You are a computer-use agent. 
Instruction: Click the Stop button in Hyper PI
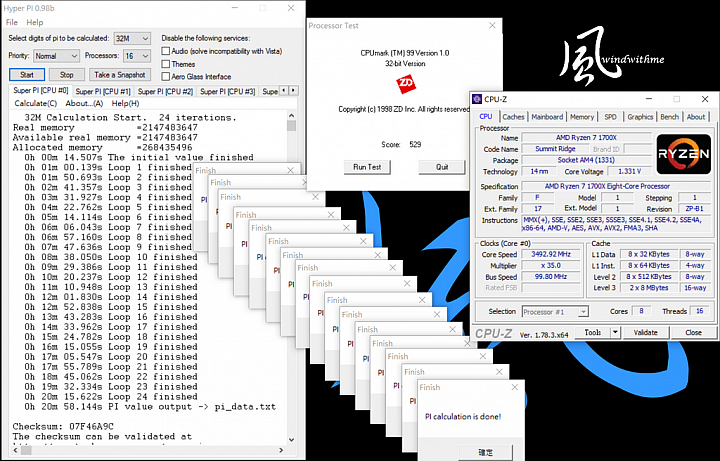pos(67,75)
